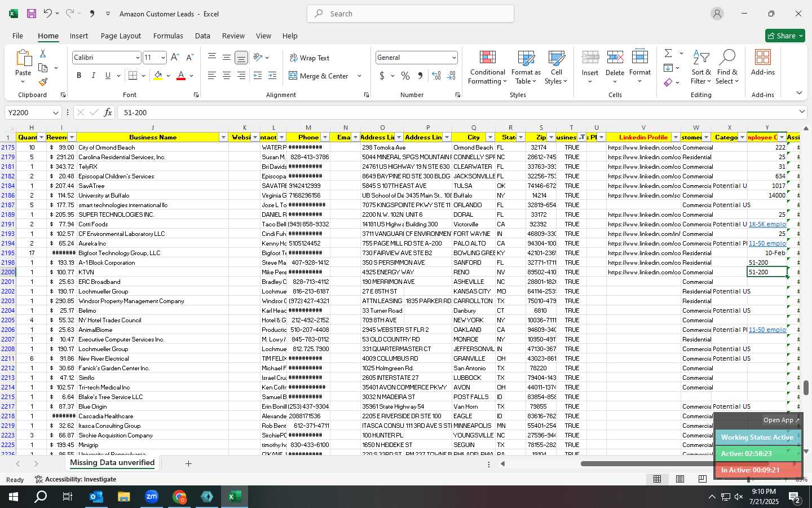Toggle Underline formatting
The width and height of the screenshot is (812, 508).
108,76
